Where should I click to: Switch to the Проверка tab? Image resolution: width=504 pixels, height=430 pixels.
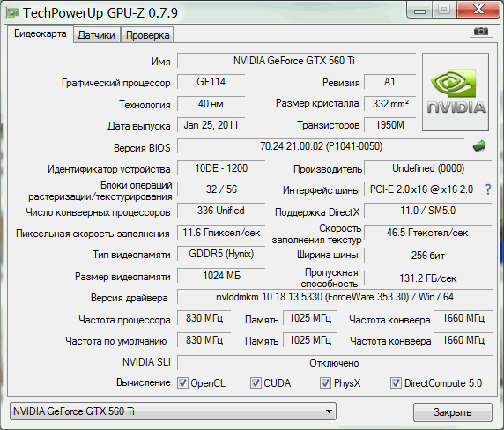[x=147, y=35]
